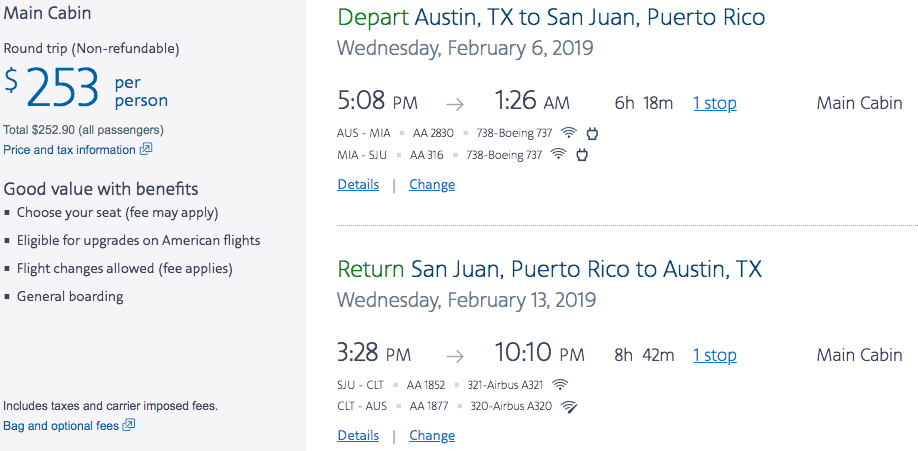Click the Return San Juan to Austin heading

[549, 269]
